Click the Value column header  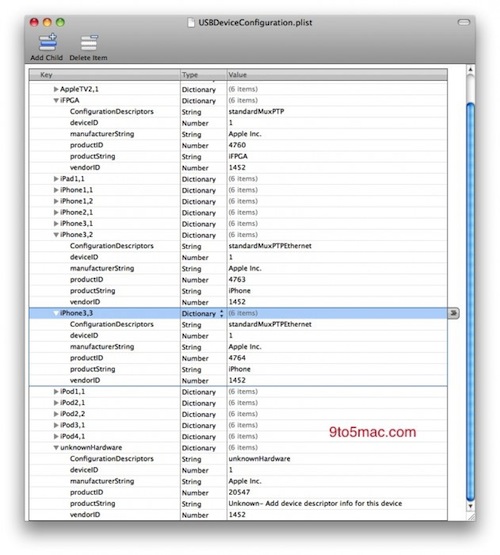click(x=337, y=75)
